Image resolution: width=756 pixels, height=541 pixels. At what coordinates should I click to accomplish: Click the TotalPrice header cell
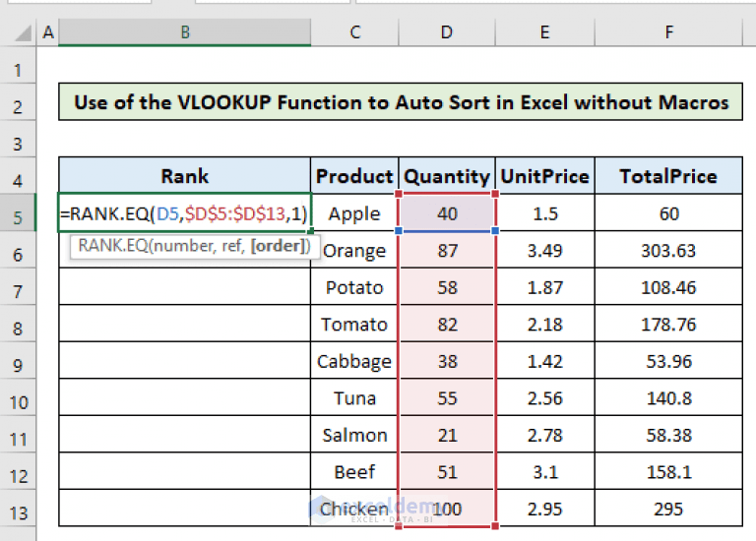tap(668, 176)
